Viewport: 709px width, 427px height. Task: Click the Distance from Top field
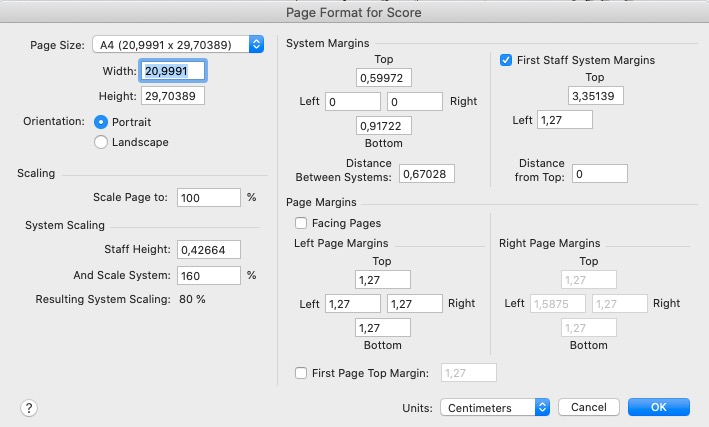tap(599, 174)
